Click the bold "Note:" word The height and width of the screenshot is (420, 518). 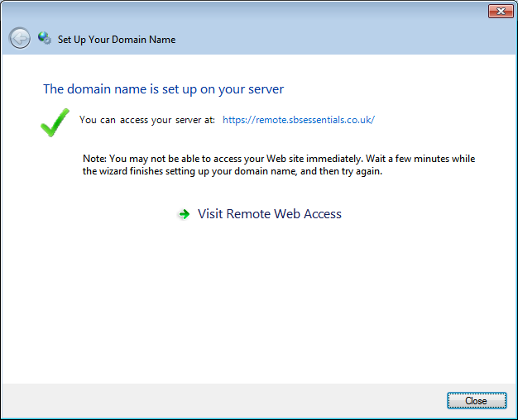pos(95,159)
